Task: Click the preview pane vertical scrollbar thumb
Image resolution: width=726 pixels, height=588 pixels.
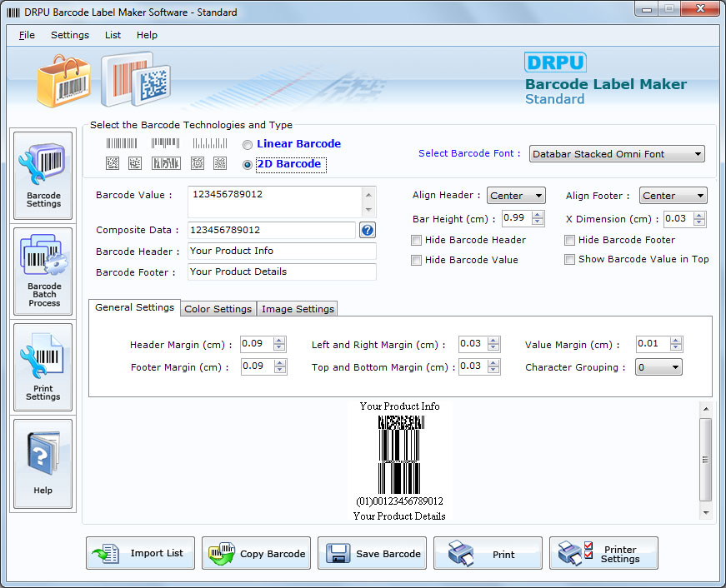Action: (706, 460)
